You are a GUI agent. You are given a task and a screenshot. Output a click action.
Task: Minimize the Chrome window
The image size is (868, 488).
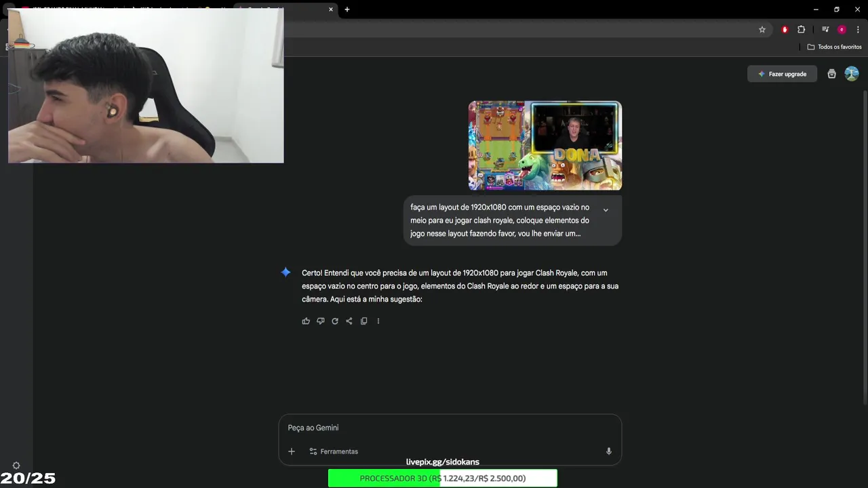point(816,9)
